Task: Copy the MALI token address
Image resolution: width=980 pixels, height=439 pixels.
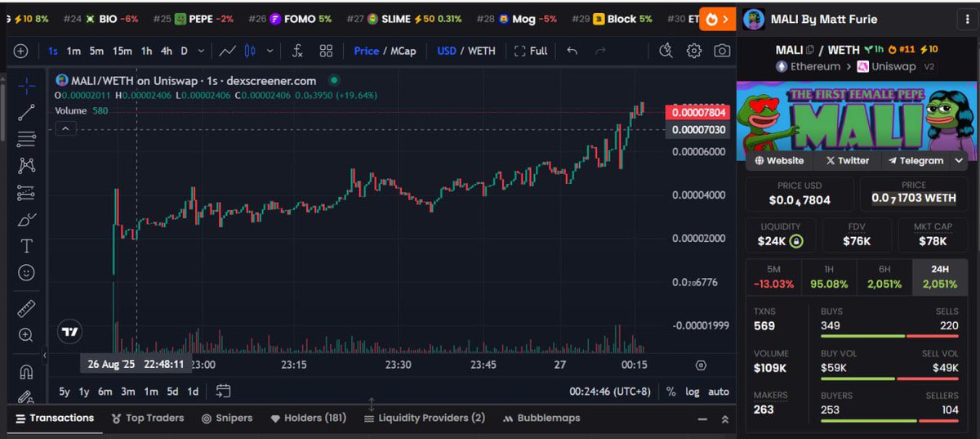Action: coord(810,51)
